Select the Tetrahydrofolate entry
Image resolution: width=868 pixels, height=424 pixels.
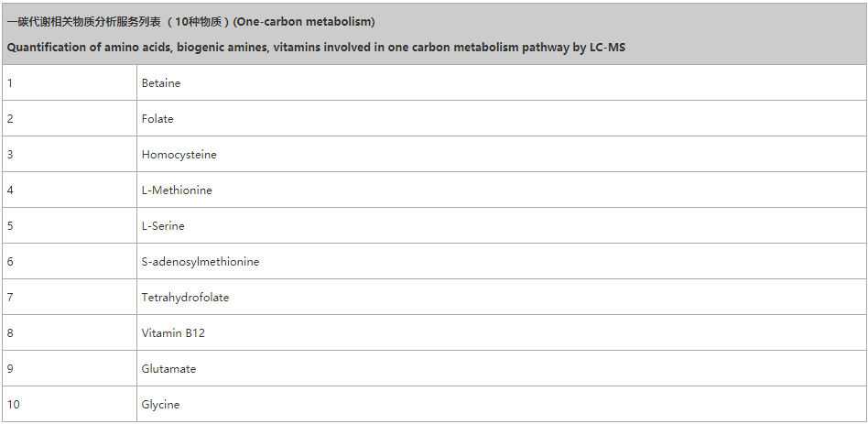click(x=185, y=298)
